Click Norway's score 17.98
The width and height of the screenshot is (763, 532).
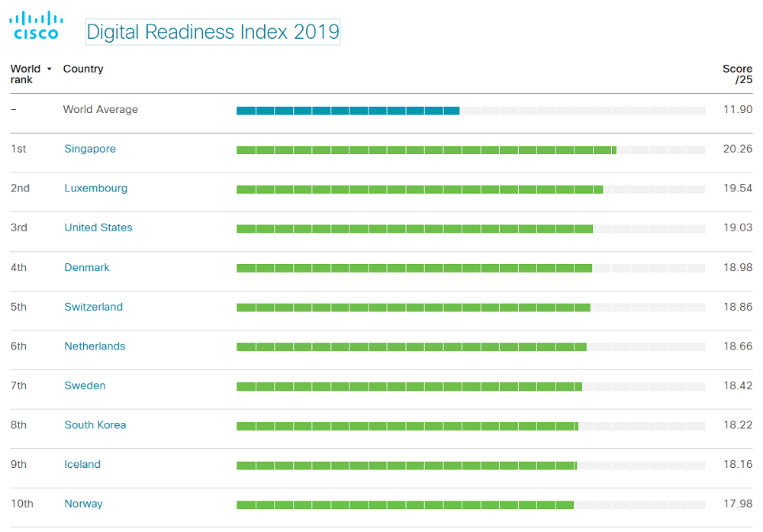click(x=738, y=505)
